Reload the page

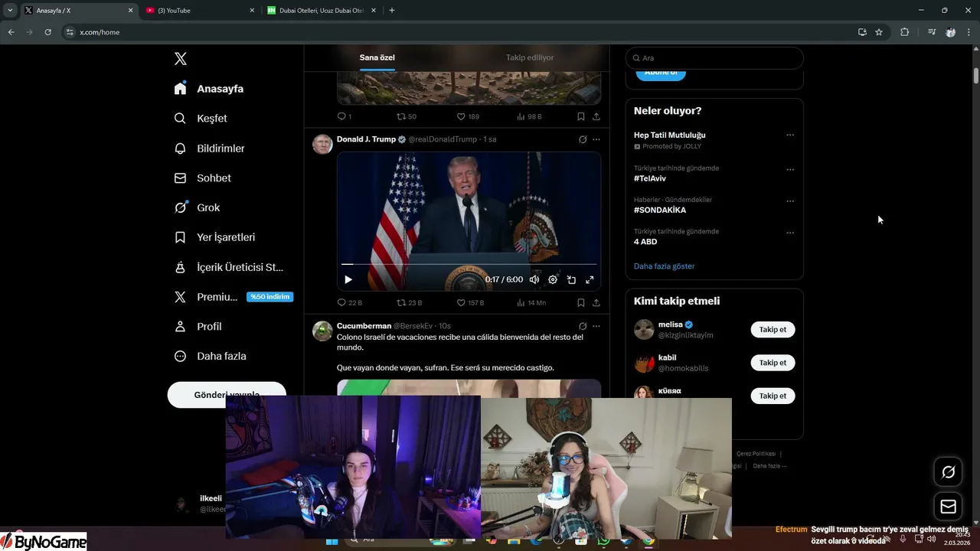(x=47, y=32)
